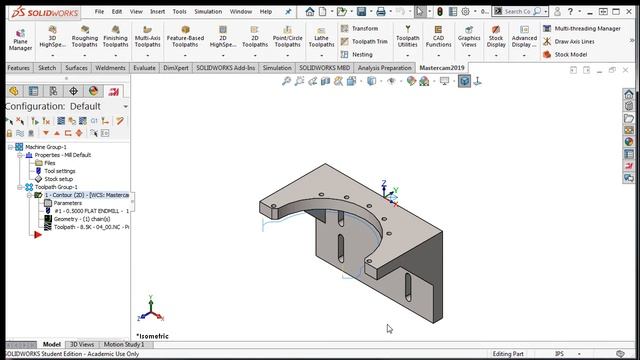The image size is (640, 360).
Task: Open Point/Circle Toolpaths
Action: tap(287, 36)
